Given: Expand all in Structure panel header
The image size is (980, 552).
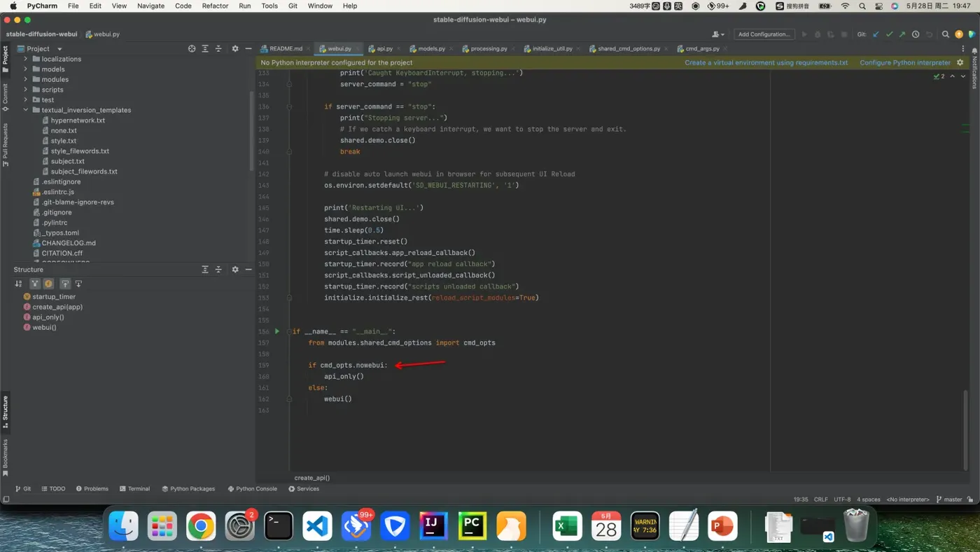Looking at the screenshot, I should pos(205,270).
